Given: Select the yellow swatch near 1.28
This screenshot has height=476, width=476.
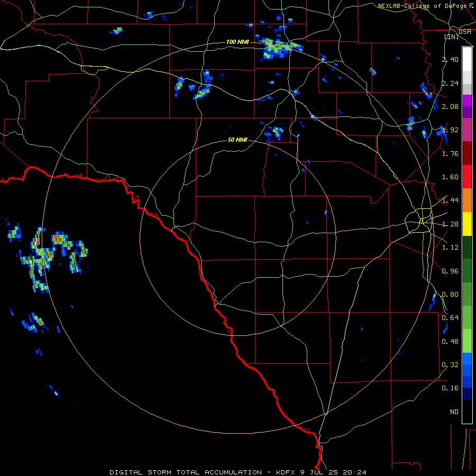Looking at the screenshot, I should 467,224.
